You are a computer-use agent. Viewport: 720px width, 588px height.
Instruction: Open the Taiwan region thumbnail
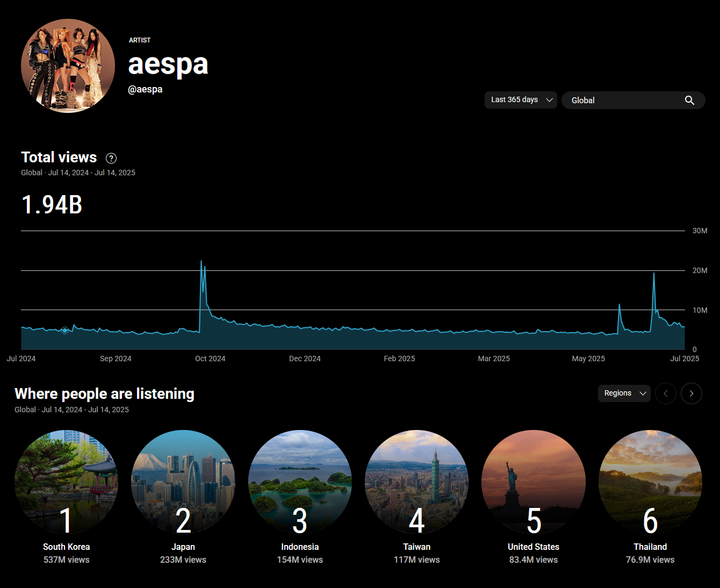[x=417, y=482]
